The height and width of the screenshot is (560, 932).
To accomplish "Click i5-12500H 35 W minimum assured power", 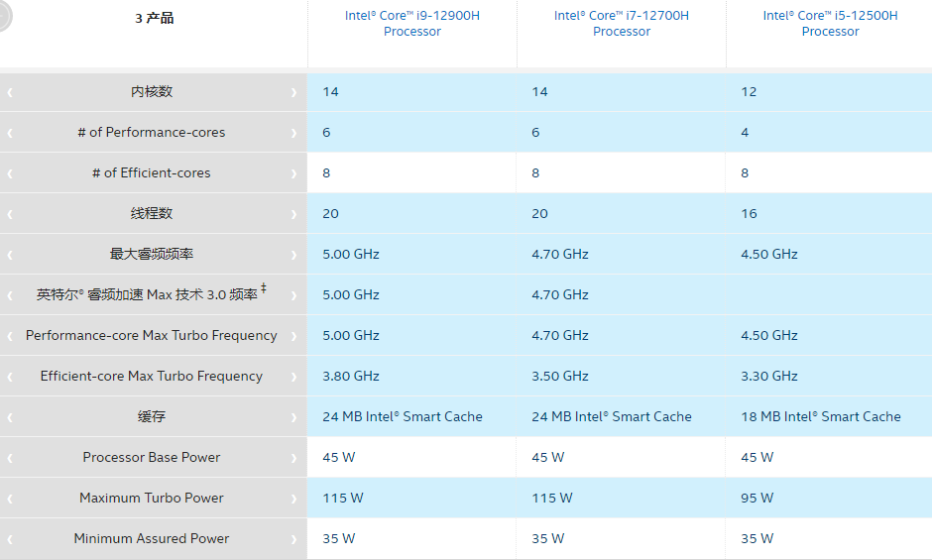I will 757,538.
